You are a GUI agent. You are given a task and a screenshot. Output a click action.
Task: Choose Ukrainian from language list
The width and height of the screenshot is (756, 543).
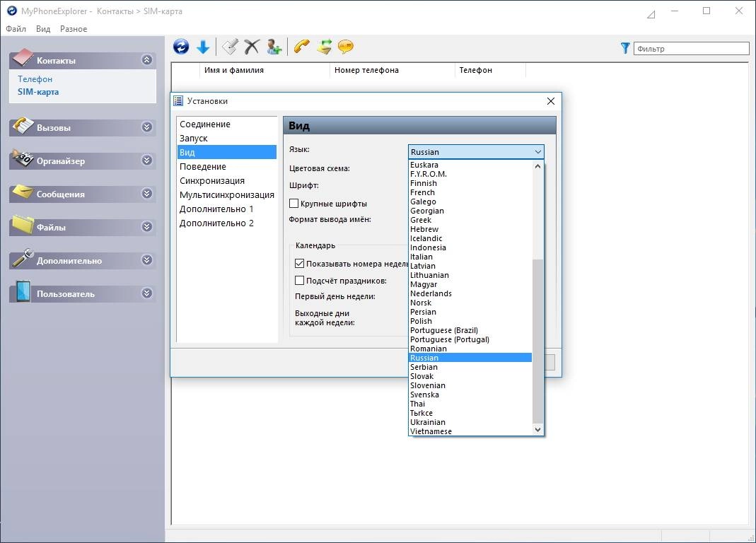(470, 422)
